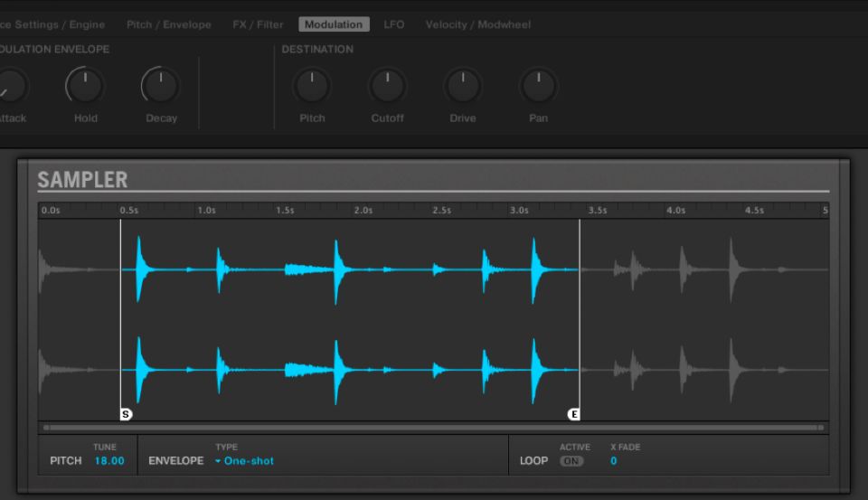This screenshot has height=500, width=868.
Task: Click the Tune value 18.00
Action: 109,461
